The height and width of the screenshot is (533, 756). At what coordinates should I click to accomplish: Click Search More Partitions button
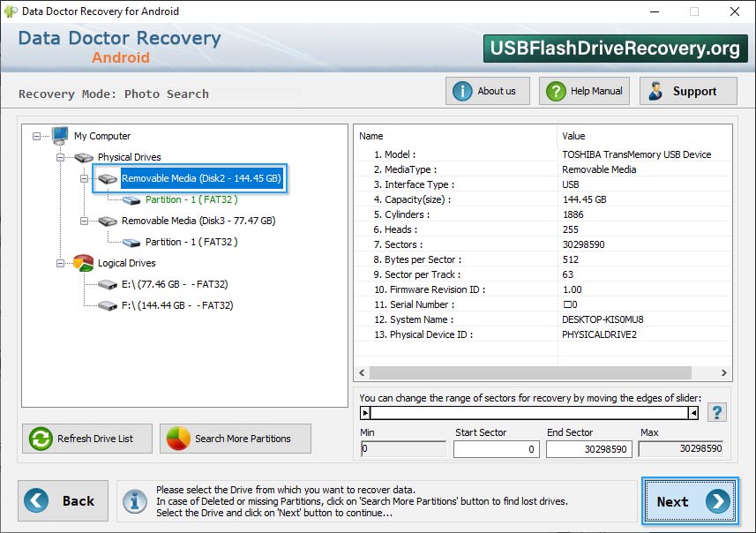tap(236, 439)
